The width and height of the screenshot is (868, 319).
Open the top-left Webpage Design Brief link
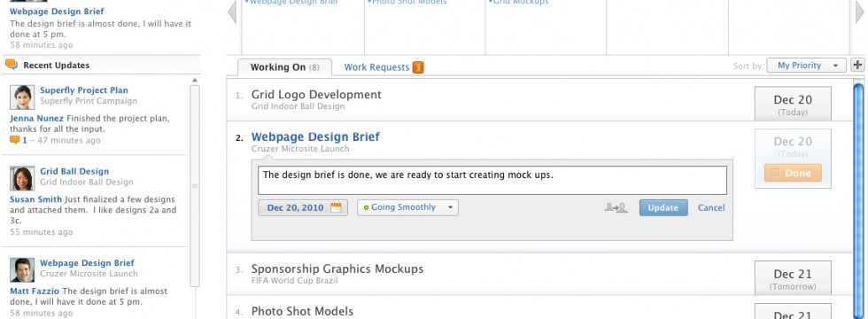57,11
